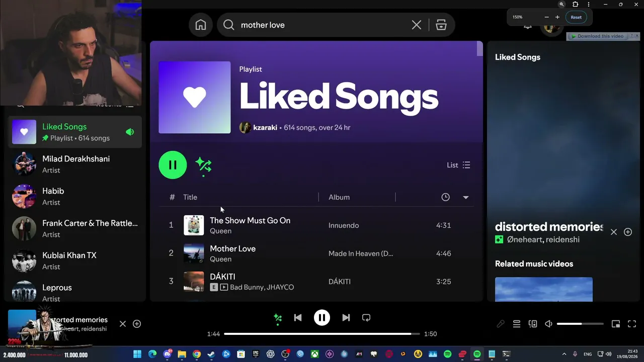Close the 'Download this video' overlay
644x362 pixels.
(x=637, y=36)
